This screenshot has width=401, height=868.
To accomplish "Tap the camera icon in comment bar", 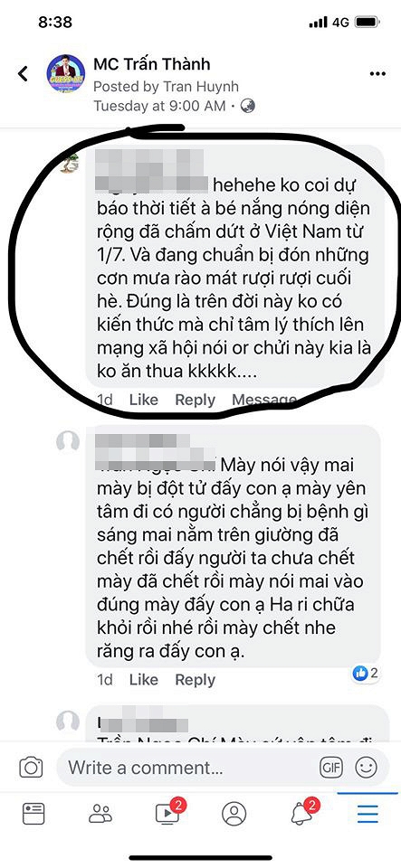I will pyautogui.click(x=31, y=768).
